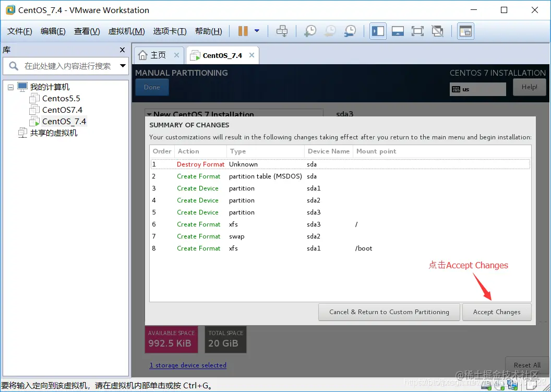This screenshot has height=392, width=551.
Task: Click Accept Changes button
Action: pos(497,312)
